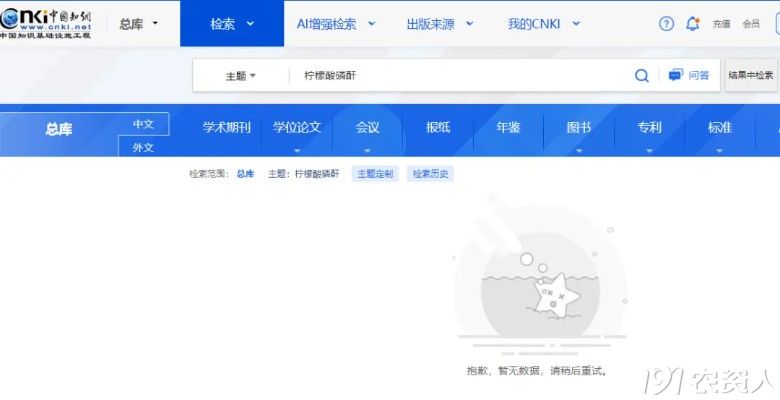780x400 pixels.
Task: Click the 抱歉，暂无数据 message
Action: click(536, 371)
